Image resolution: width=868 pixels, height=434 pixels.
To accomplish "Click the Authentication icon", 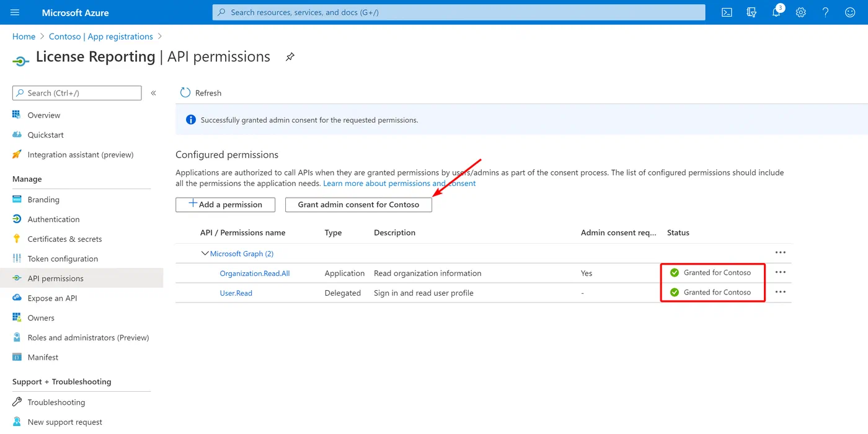I will coord(17,219).
